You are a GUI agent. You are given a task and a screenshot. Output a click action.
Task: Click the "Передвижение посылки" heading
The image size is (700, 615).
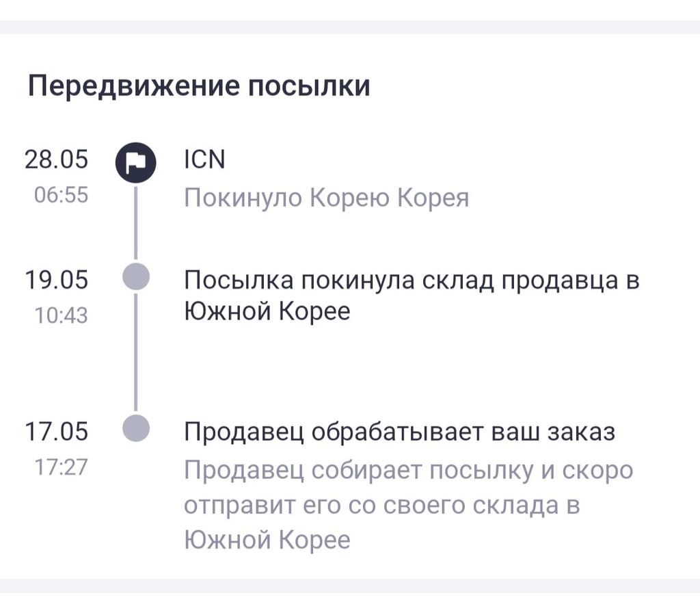tap(198, 87)
